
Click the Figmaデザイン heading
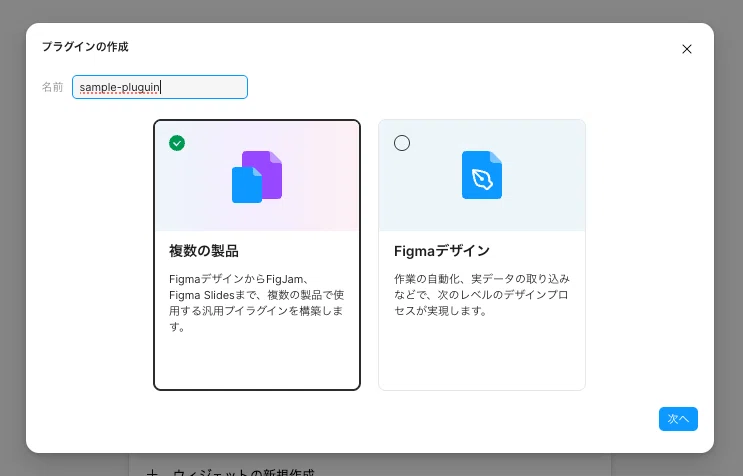coord(442,251)
